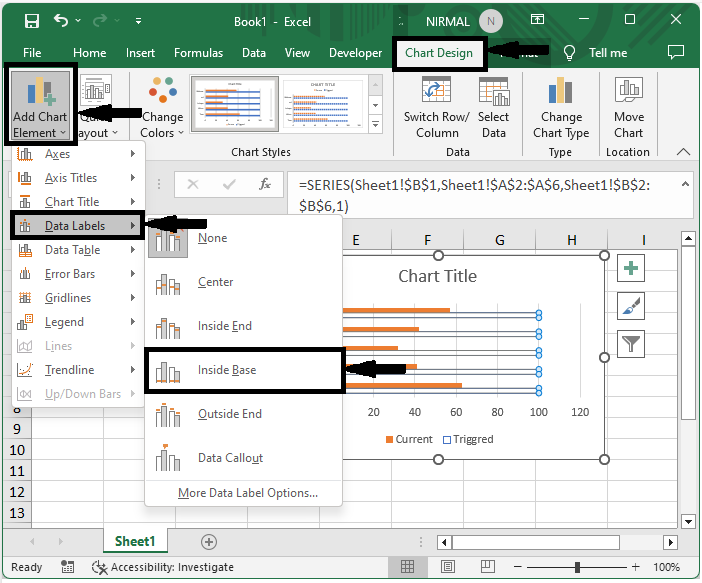Viewport: 702px width, 583px height.
Task: Click the Move Chart icon
Action: click(629, 89)
